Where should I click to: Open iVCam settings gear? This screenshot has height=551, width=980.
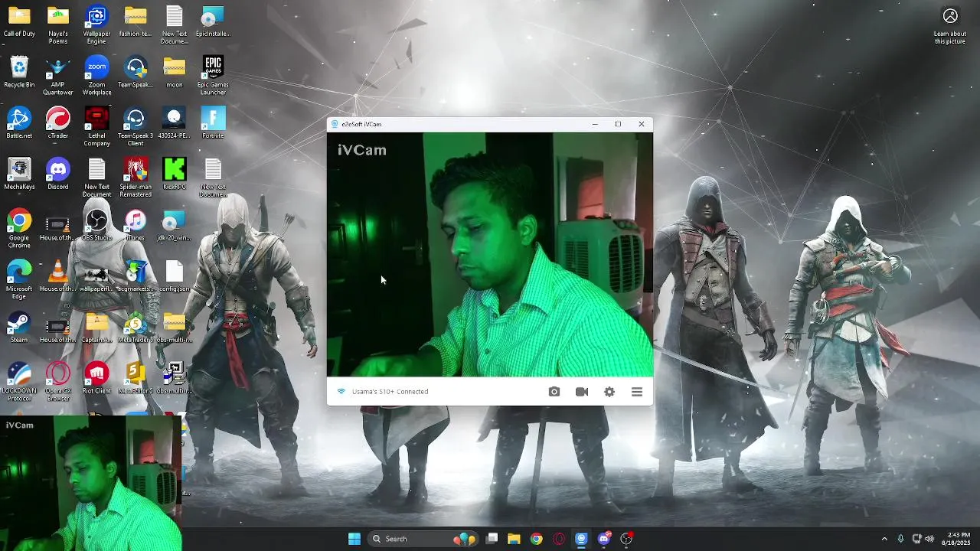point(609,392)
